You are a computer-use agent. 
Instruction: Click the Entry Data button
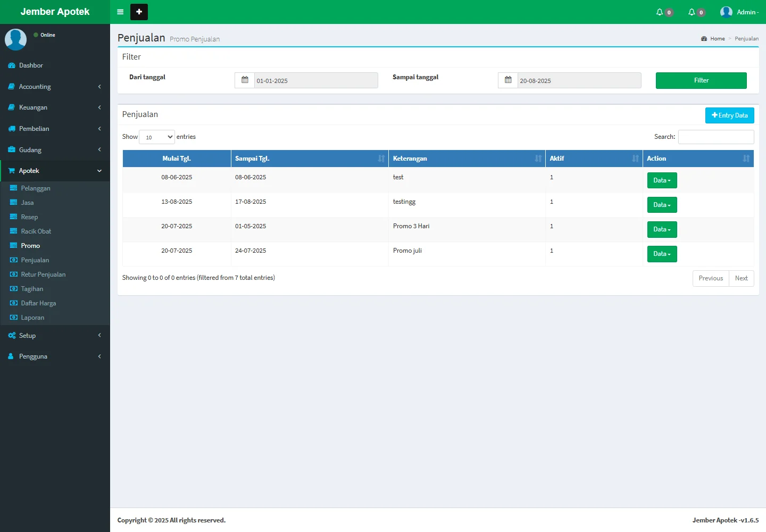[x=729, y=115]
